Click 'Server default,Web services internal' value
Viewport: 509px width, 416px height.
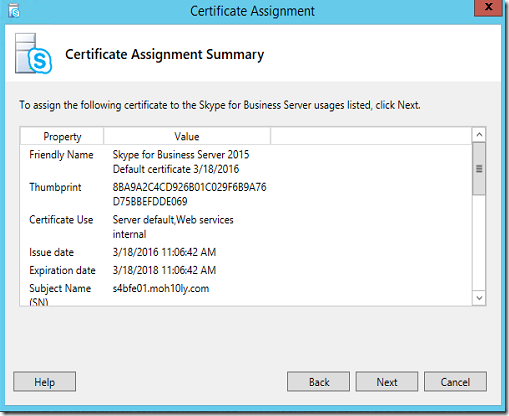[173, 227]
